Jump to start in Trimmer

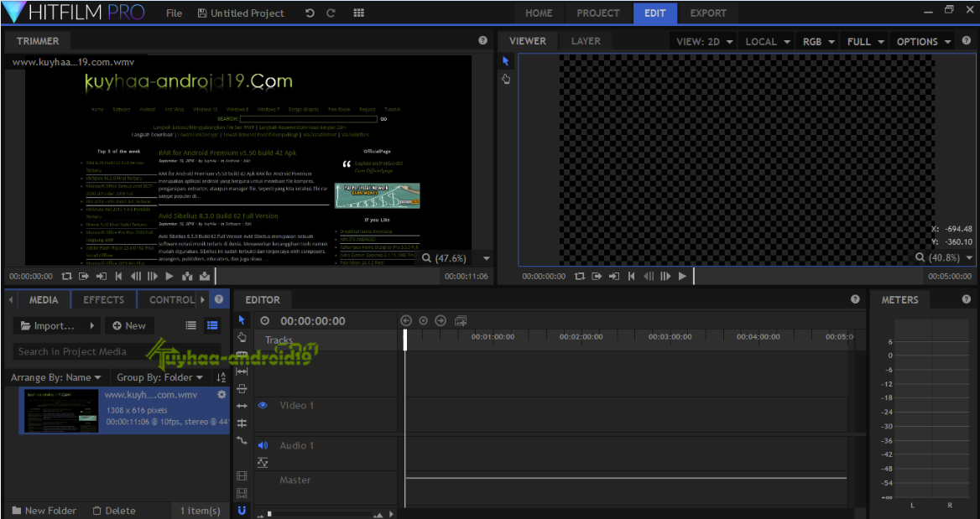[x=118, y=276]
